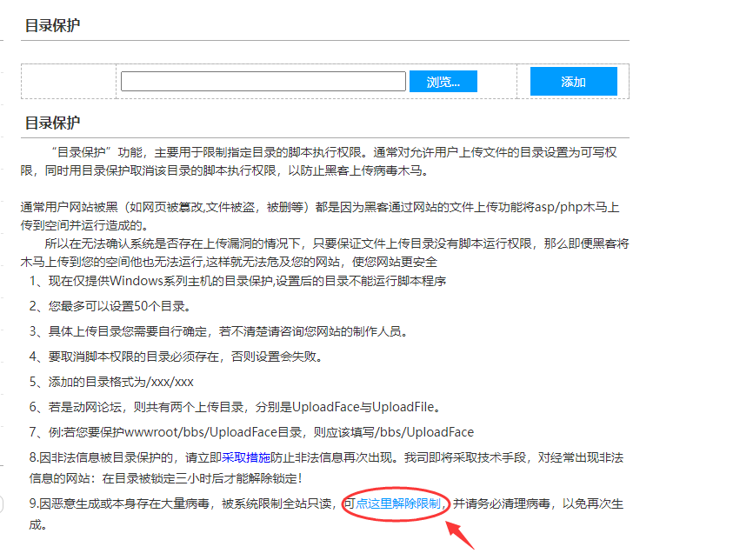
Task: Click item 3 about 具体上传目录
Action: pos(217,331)
